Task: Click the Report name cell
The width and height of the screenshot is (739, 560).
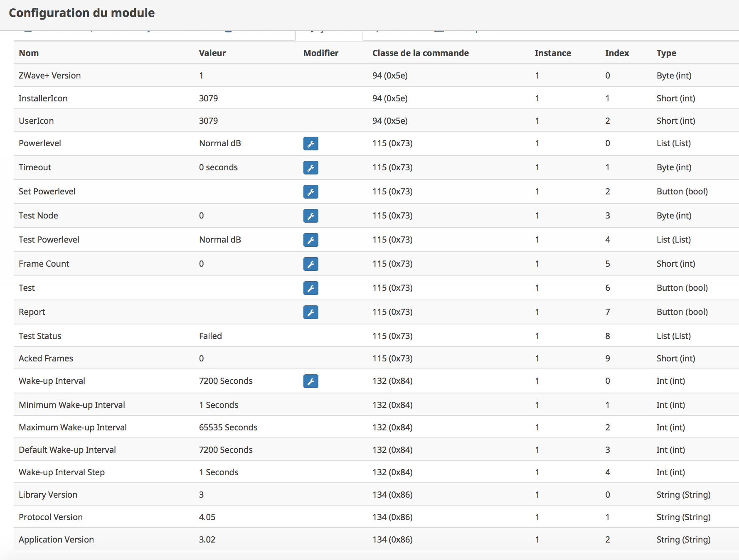Action: [32, 312]
